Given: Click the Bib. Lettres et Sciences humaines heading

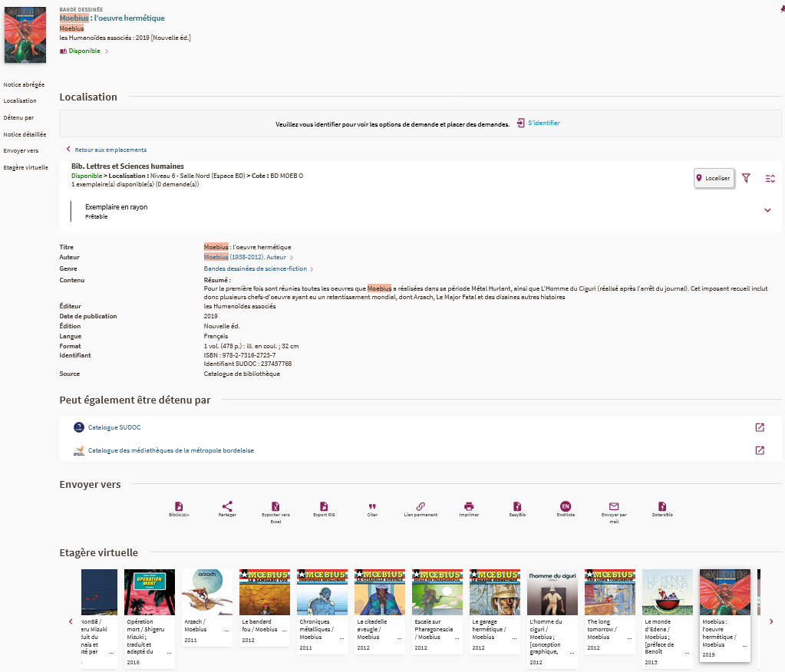Looking at the screenshot, I should (127, 166).
